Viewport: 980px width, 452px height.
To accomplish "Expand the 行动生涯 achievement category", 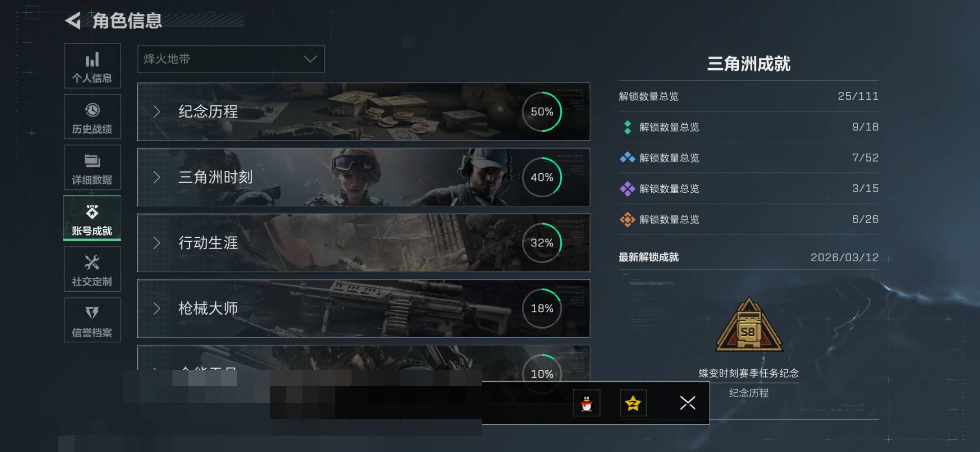I will point(363,243).
